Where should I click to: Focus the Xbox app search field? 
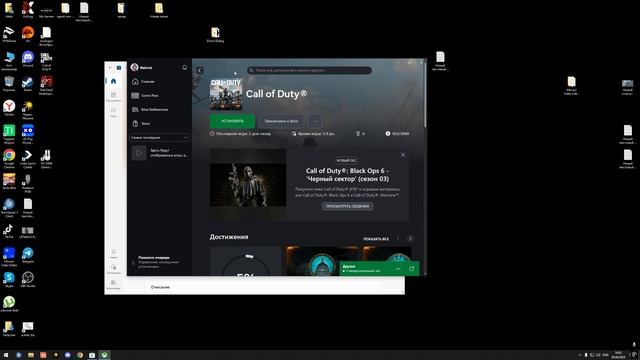(309, 70)
